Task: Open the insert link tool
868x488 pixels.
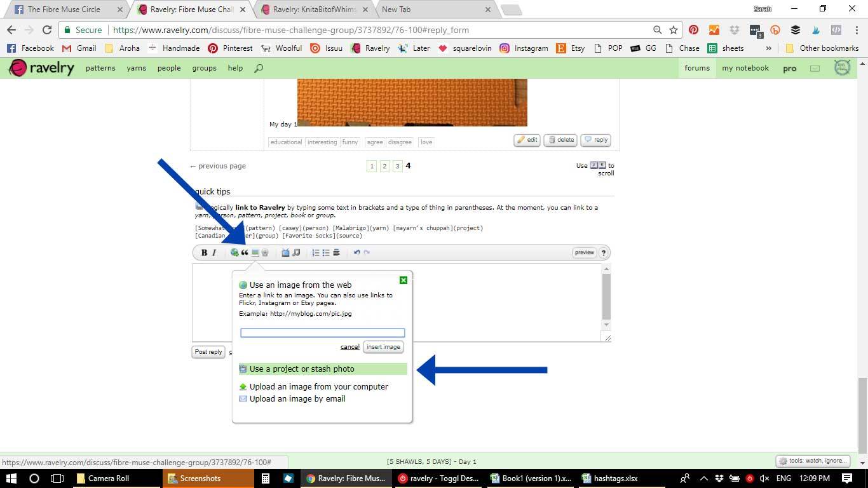Action: [234, 252]
